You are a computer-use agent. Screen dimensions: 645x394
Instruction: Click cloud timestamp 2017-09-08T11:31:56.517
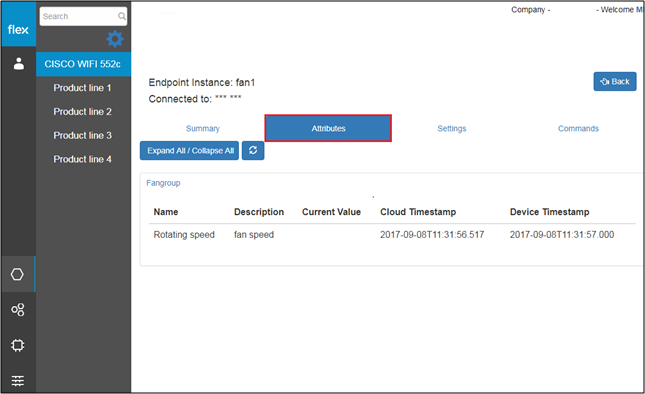[432, 235]
